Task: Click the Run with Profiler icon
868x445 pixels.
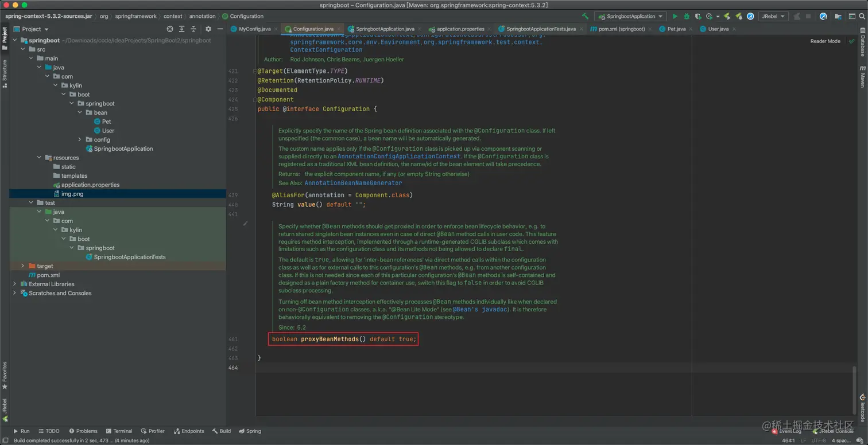Action: (709, 17)
